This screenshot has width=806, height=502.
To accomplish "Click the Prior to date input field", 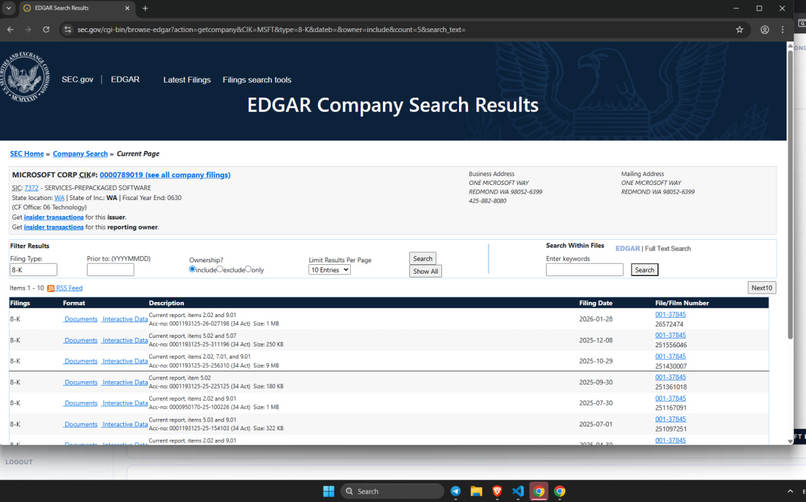I will (x=111, y=270).
